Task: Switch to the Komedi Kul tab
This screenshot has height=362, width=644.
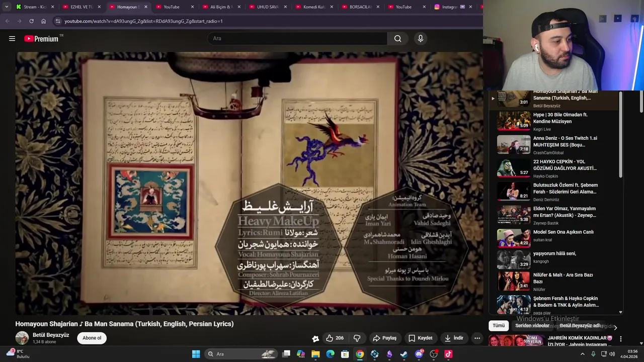Action: (314, 7)
